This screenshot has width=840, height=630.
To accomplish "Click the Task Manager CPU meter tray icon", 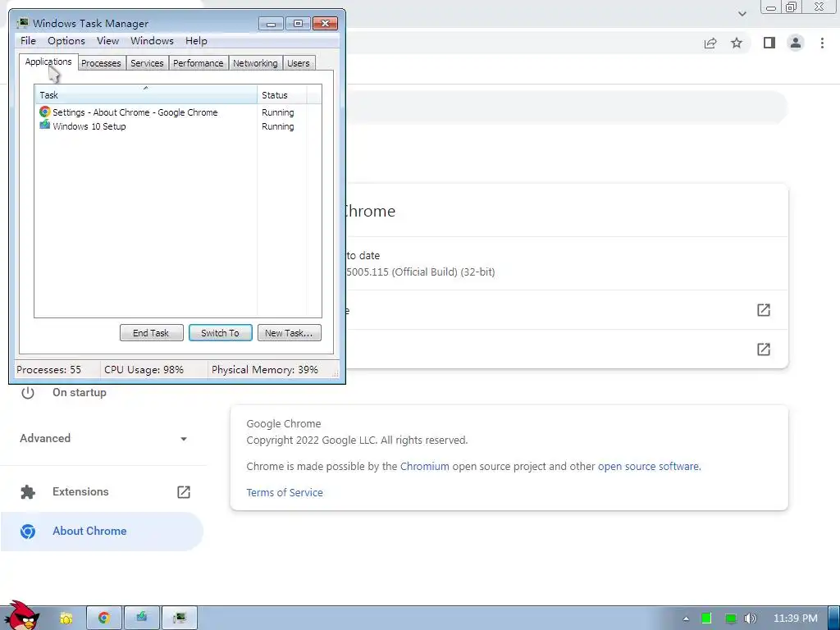I will (731, 619).
